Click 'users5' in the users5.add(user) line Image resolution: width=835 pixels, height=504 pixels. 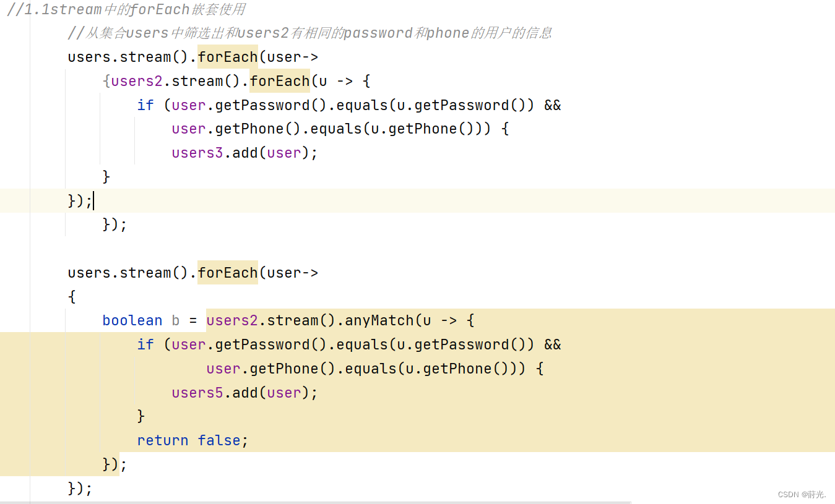(x=197, y=393)
